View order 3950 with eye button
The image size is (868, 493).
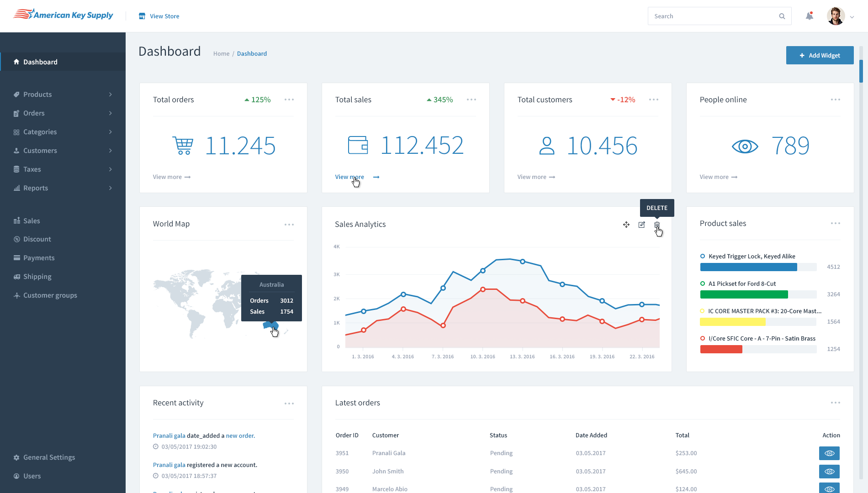(x=829, y=472)
